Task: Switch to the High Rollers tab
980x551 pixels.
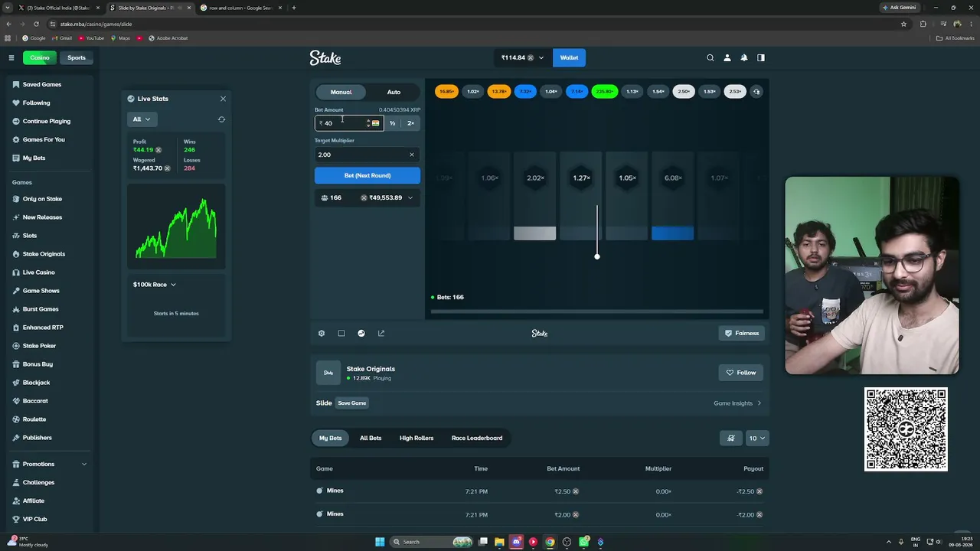Action: coord(416,438)
